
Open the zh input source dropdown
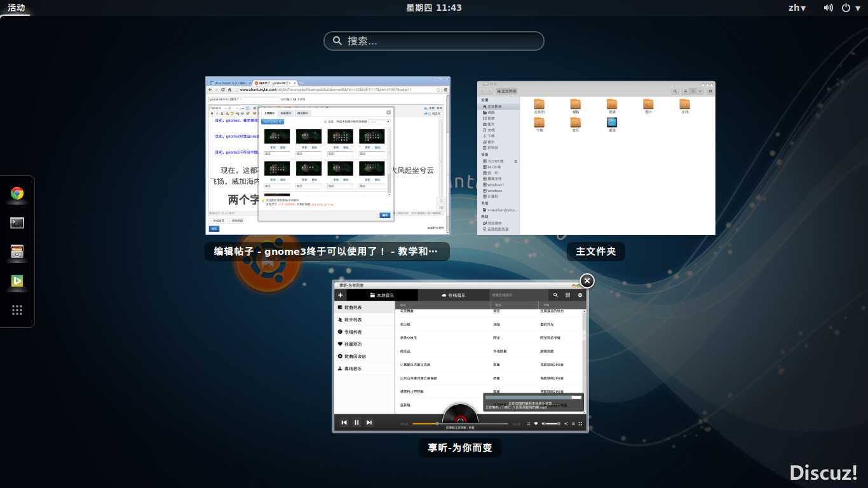coord(797,8)
